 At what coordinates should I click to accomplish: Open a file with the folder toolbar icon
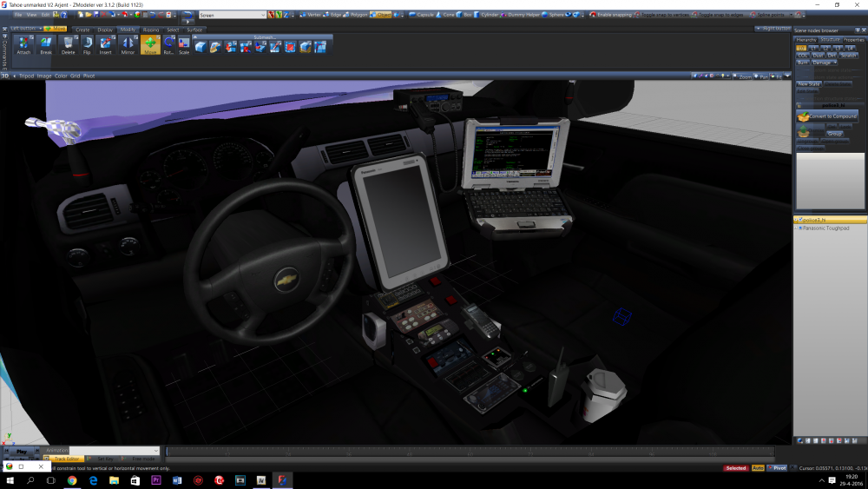[89, 15]
